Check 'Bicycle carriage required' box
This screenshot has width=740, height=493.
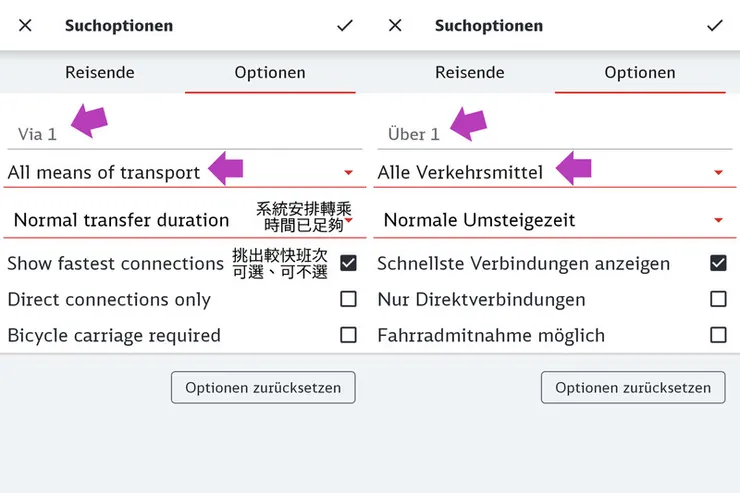pos(348,335)
